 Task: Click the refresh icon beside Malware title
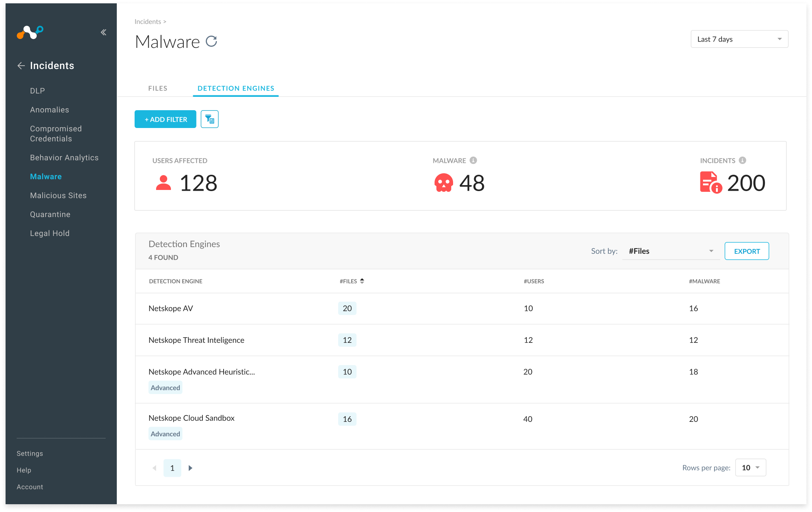(211, 41)
